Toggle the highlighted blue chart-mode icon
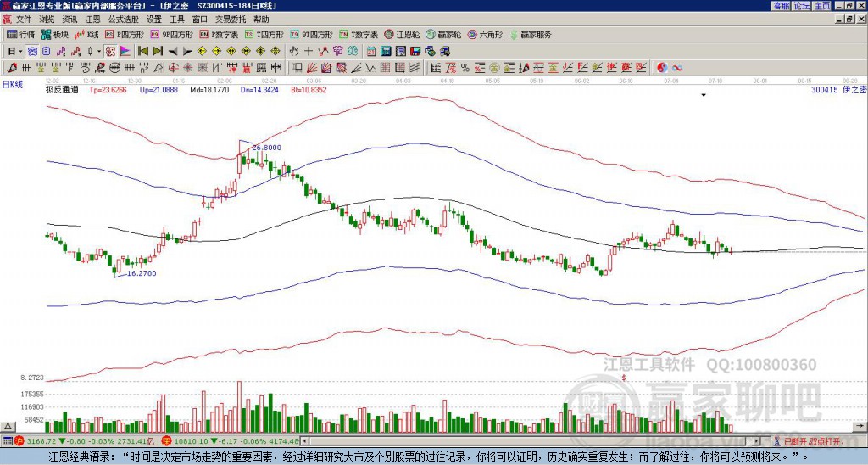The width and height of the screenshot is (868, 465). pos(33,52)
